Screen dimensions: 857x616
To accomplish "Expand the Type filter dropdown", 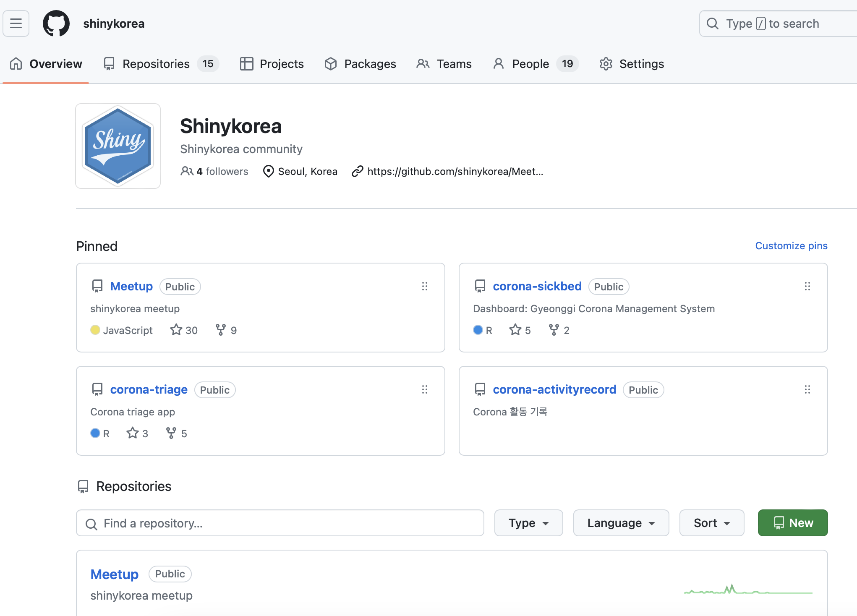I will tap(528, 523).
